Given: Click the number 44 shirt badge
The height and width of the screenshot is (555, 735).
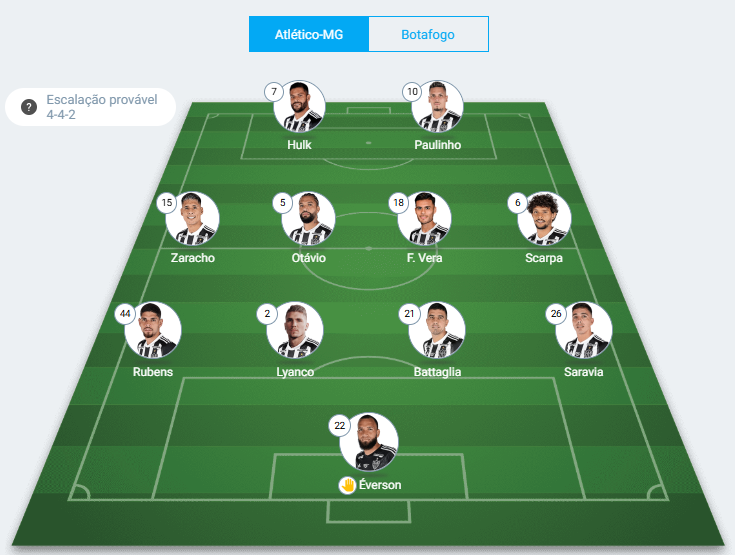Looking at the screenshot, I should click(125, 314).
